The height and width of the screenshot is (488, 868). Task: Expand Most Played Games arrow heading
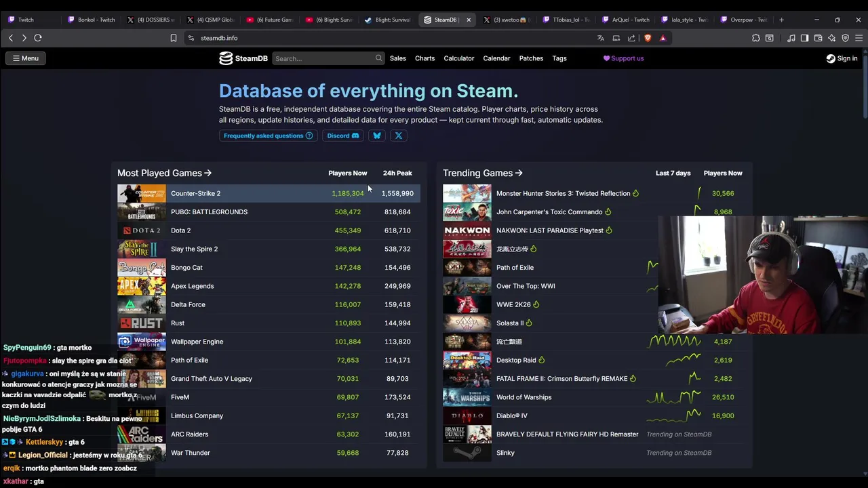coord(165,173)
